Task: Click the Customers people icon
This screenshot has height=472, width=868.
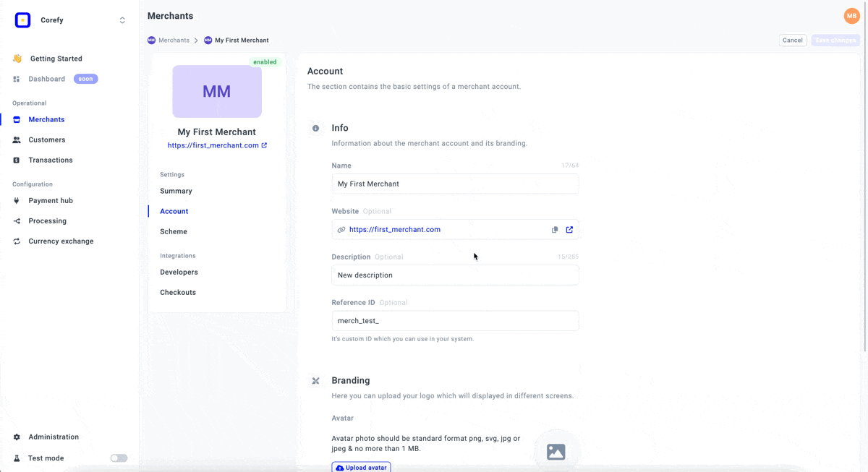Action: 17,140
